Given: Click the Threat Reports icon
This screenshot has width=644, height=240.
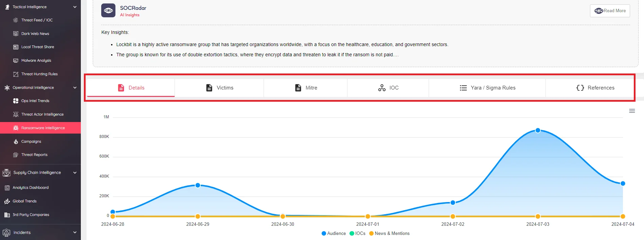Looking at the screenshot, I should click(16, 155).
